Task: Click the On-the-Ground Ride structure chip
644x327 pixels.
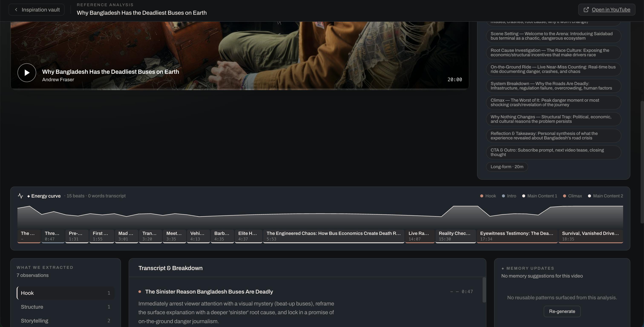Action: [x=553, y=69]
